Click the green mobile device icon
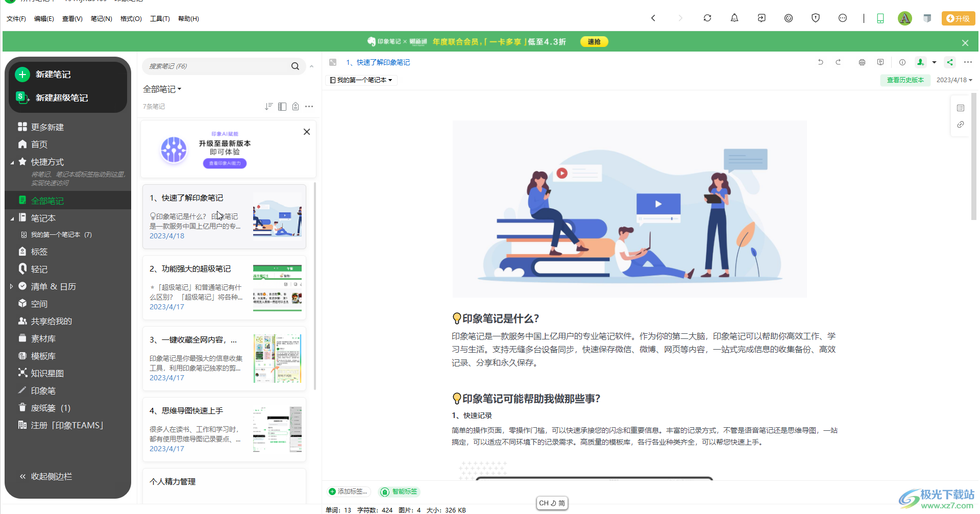Screen dimensions: 980x514 tap(880, 18)
